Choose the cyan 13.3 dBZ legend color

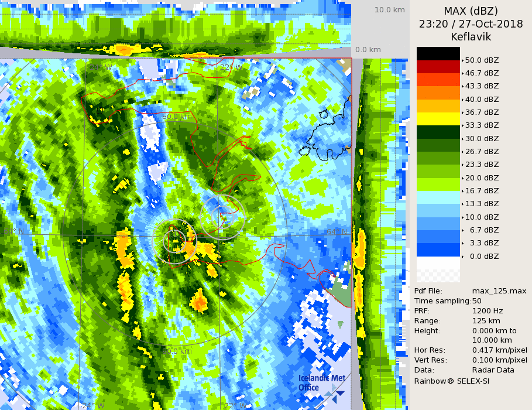(x=438, y=197)
